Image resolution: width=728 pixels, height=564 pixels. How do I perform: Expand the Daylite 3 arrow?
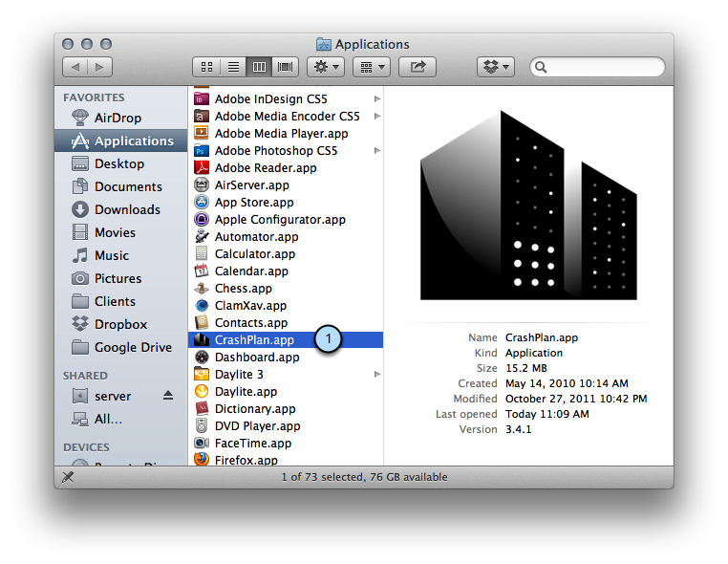(x=377, y=374)
